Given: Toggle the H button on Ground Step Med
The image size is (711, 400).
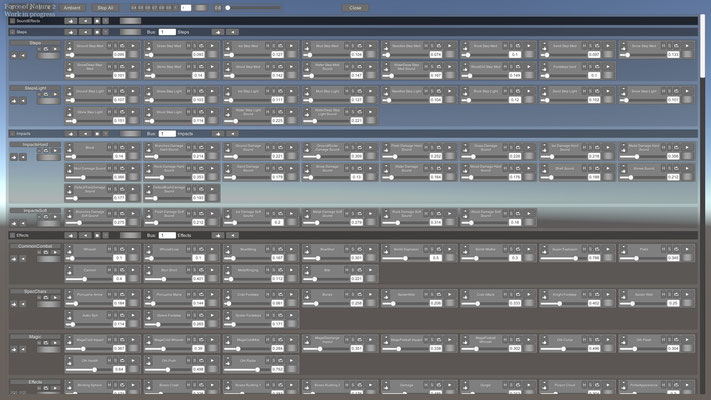Looking at the screenshot, I should [x=109, y=46].
